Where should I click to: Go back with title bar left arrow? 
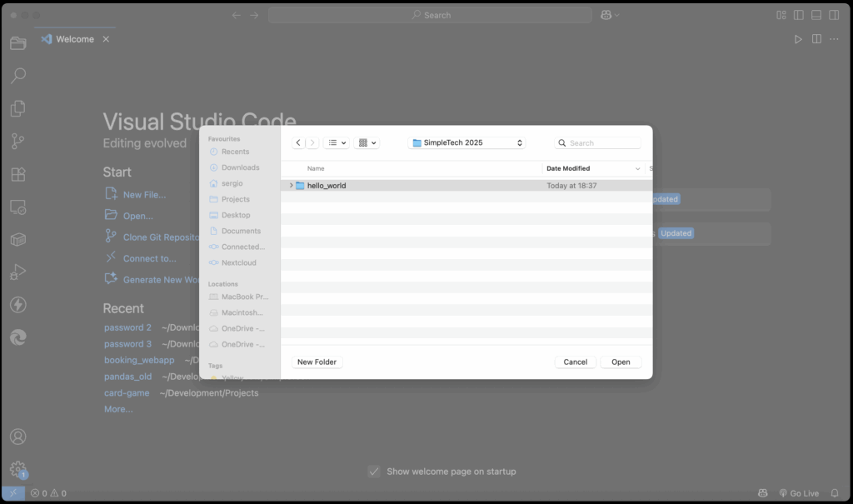(x=236, y=15)
